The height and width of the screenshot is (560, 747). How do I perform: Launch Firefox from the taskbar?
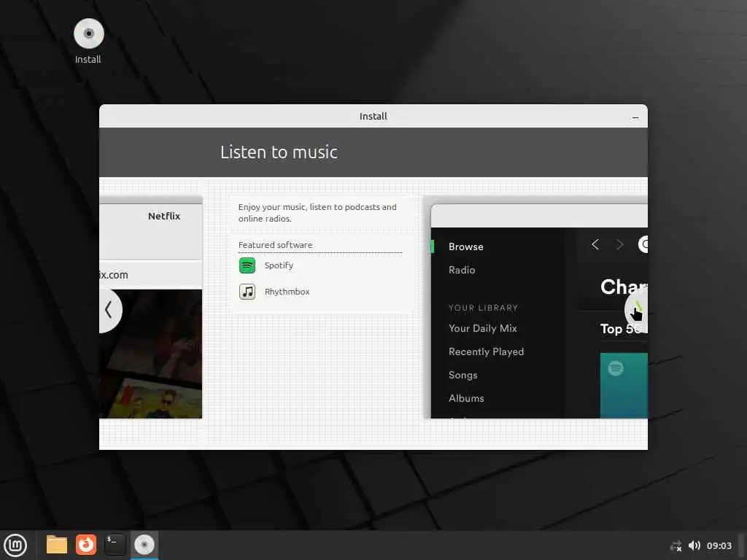[86, 545]
